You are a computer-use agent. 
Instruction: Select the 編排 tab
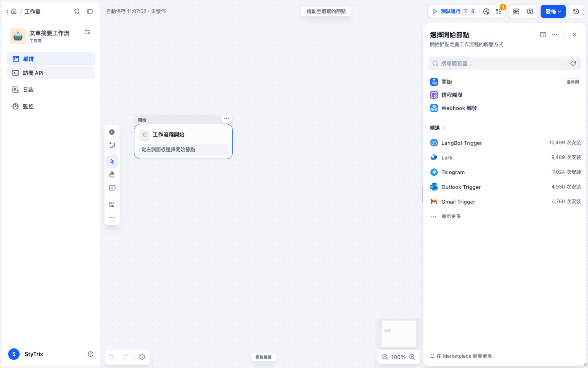51,59
